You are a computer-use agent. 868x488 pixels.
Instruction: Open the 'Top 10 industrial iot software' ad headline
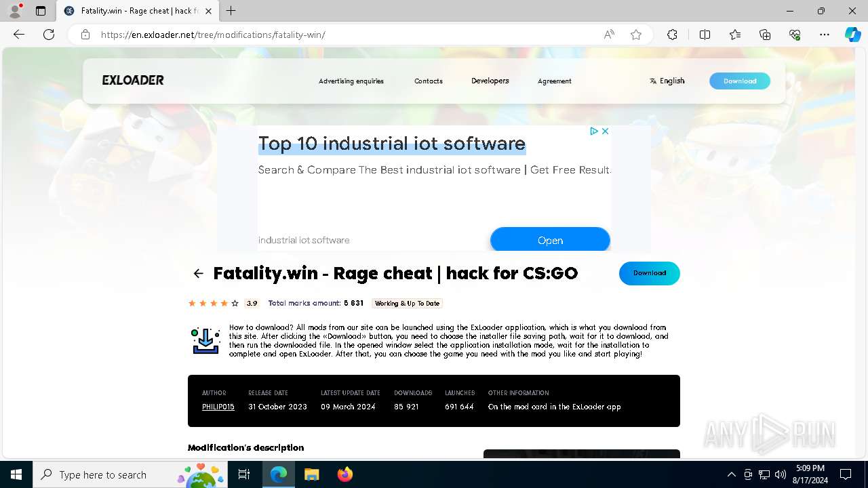[x=392, y=144]
